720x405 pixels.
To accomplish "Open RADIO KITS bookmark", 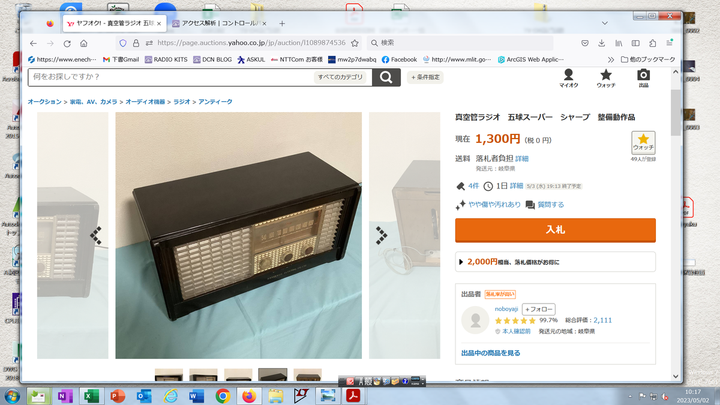I will (x=166, y=59).
